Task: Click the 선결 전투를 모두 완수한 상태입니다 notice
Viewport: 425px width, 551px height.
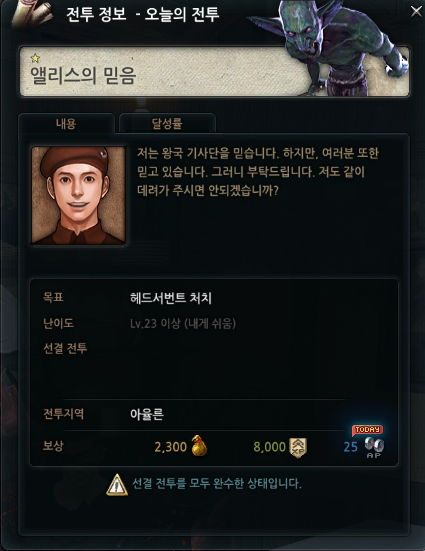Action: tap(217, 484)
